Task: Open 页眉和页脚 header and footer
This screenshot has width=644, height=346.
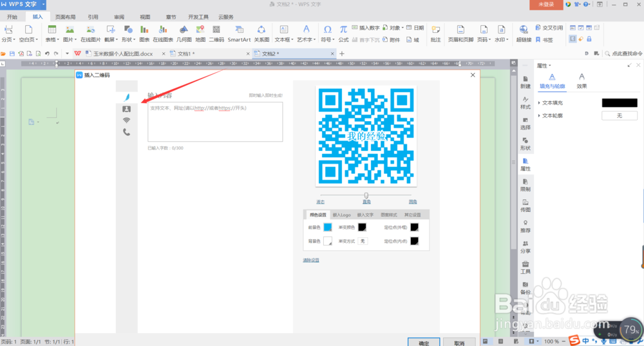Action: pyautogui.click(x=460, y=34)
